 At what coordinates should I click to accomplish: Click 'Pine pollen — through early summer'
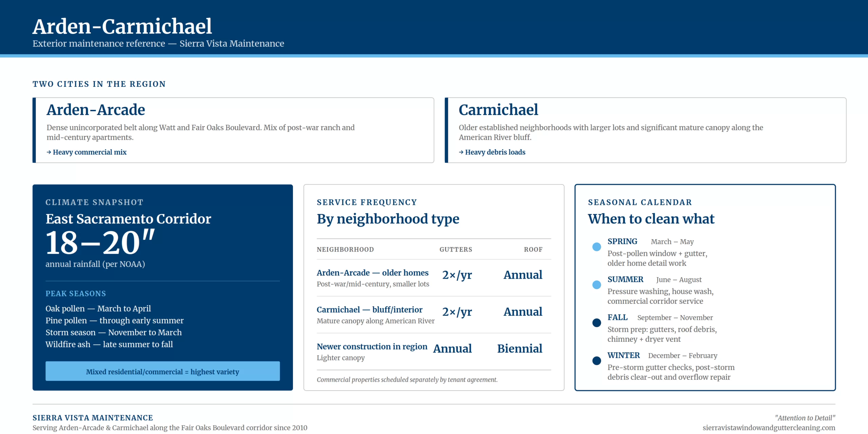pyautogui.click(x=115, y=320)
